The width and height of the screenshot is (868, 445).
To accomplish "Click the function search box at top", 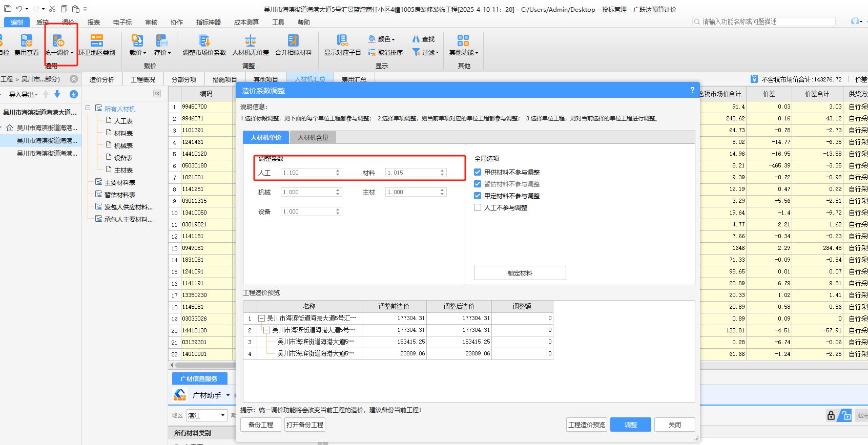I will click(x=763, y=22).
